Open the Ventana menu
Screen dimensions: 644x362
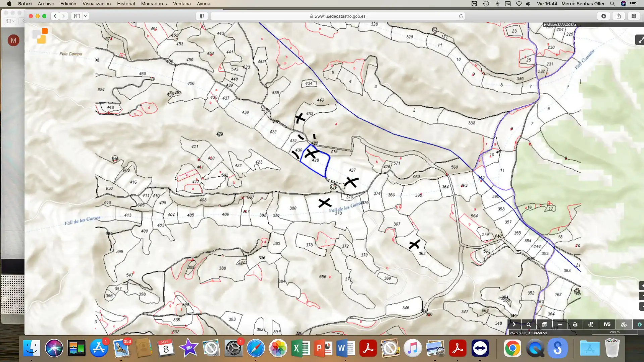(182, 4)
